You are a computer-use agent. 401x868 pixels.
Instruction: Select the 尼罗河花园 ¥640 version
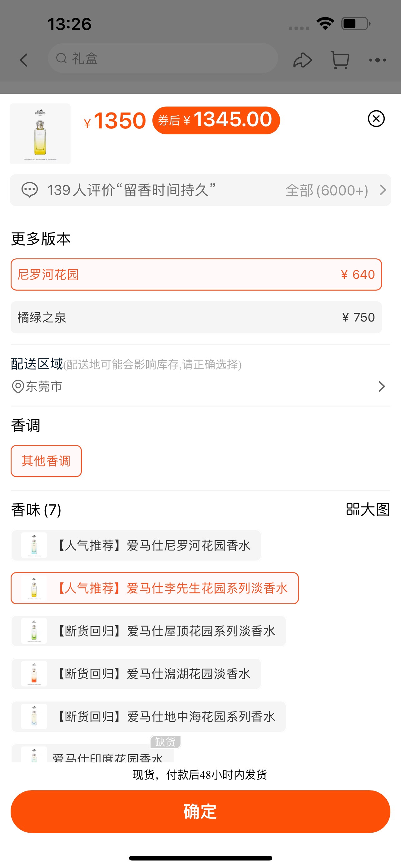[196, 274]
